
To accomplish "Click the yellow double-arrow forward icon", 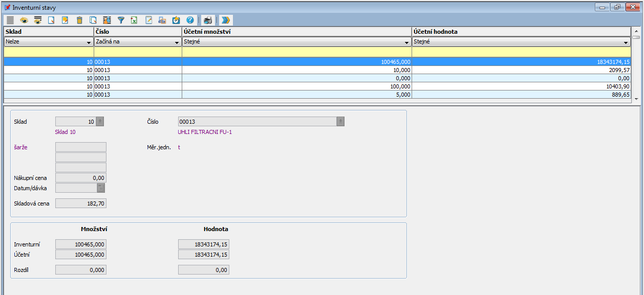I will pyautogui.click(x=226, y=20).
